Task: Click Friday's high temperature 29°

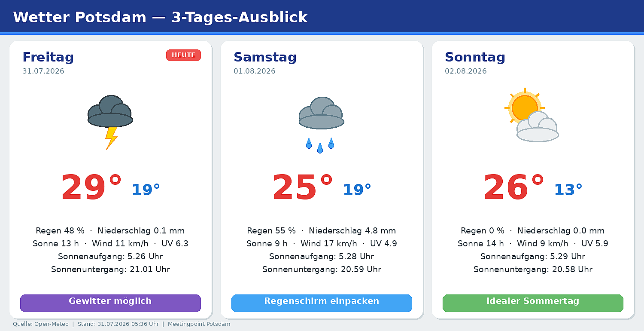Action: coord(91,188)
